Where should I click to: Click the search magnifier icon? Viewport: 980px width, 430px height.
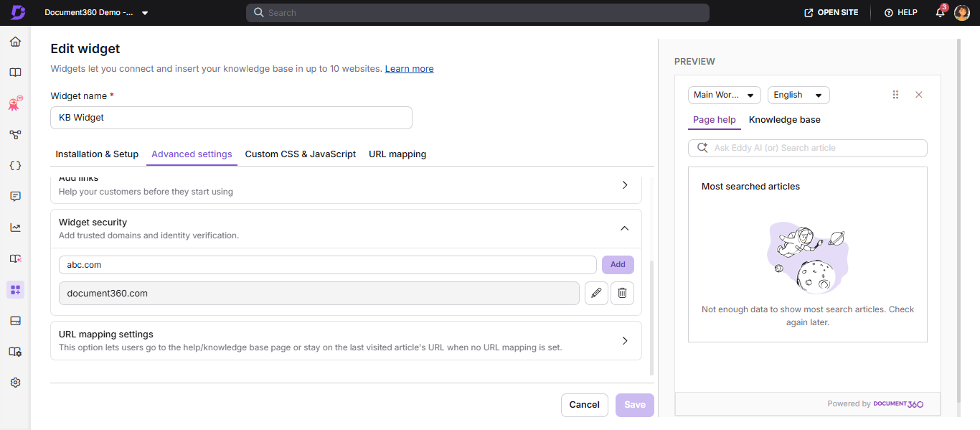click(259, 13)
